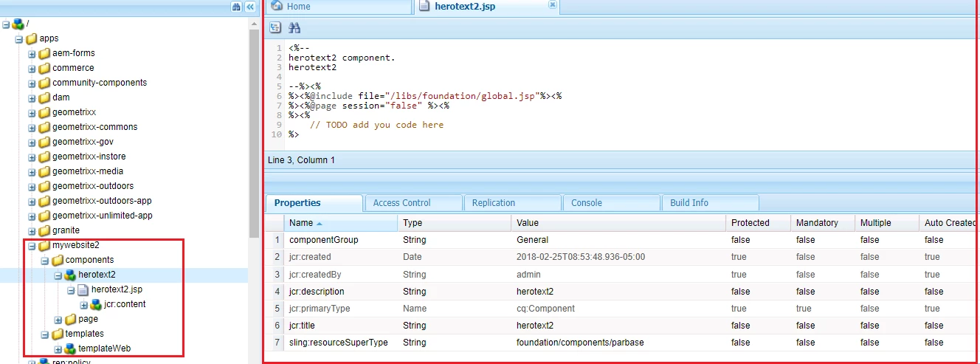This screenshot has height=364, width=980.
Task: Expand the geometrixx-unlimited-app folder
Action: 32,216
